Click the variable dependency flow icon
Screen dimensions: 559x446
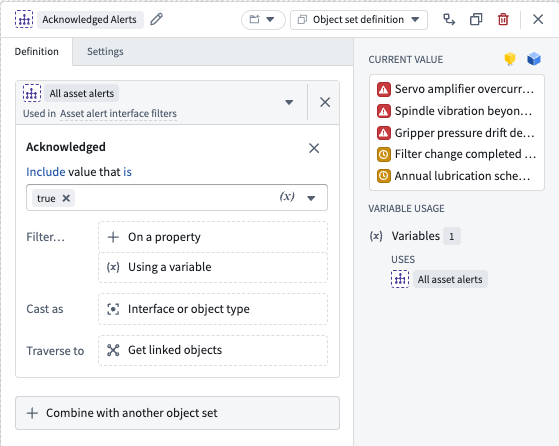coord(449,20)
